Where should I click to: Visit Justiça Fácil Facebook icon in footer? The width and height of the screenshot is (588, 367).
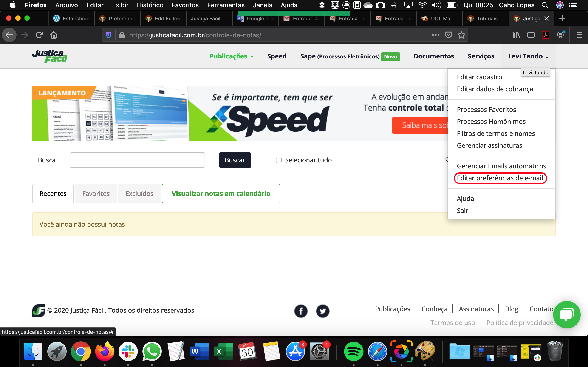tap(301, 311)
